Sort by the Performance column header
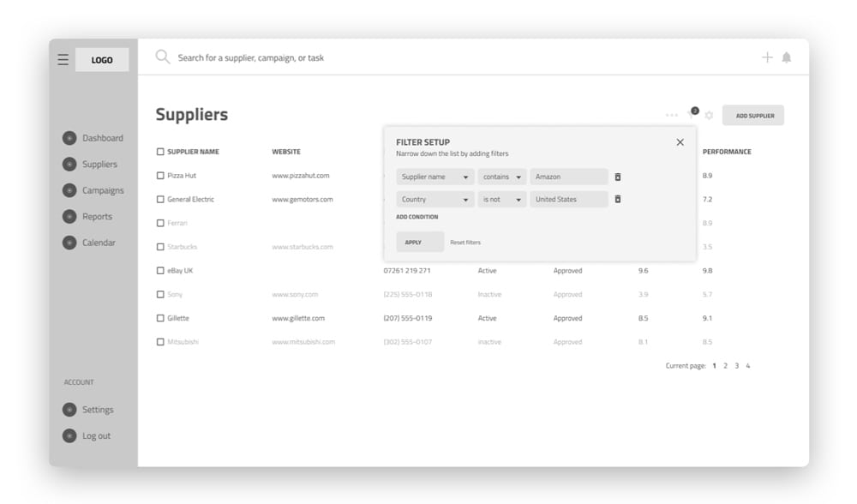 (x=727, y=152)
